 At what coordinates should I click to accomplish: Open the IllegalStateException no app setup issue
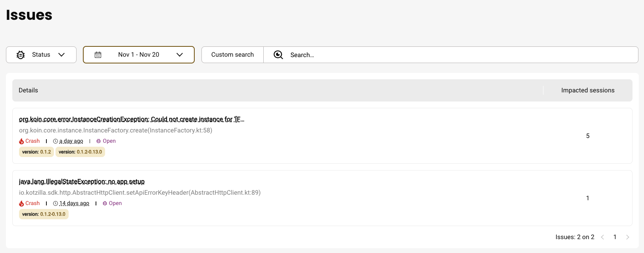coord(82,182)
